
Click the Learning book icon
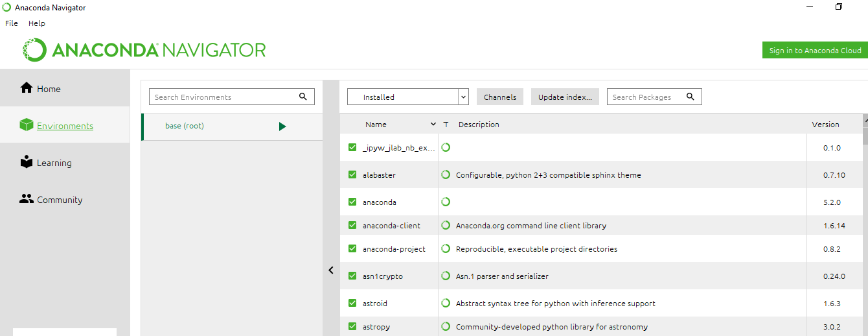click(27, 162)
